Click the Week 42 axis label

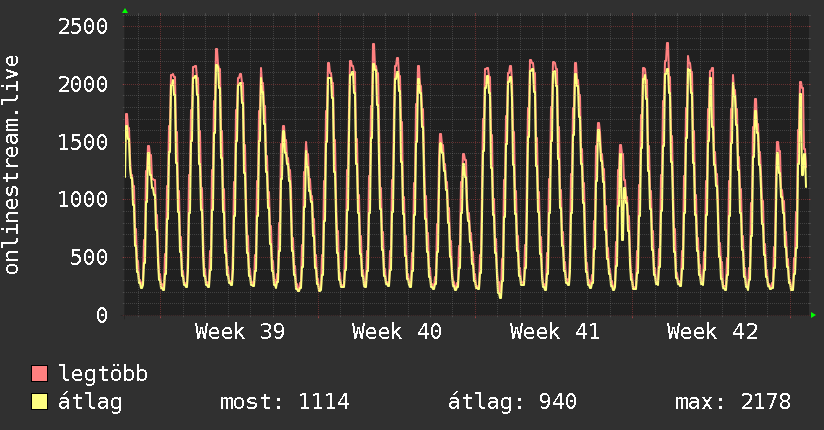click(712, 332)
